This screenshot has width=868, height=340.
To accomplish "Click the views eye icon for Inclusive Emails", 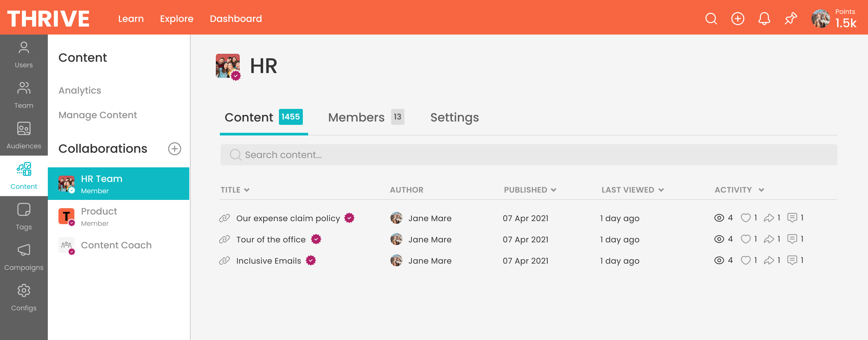I will click(x=719, y=260).
